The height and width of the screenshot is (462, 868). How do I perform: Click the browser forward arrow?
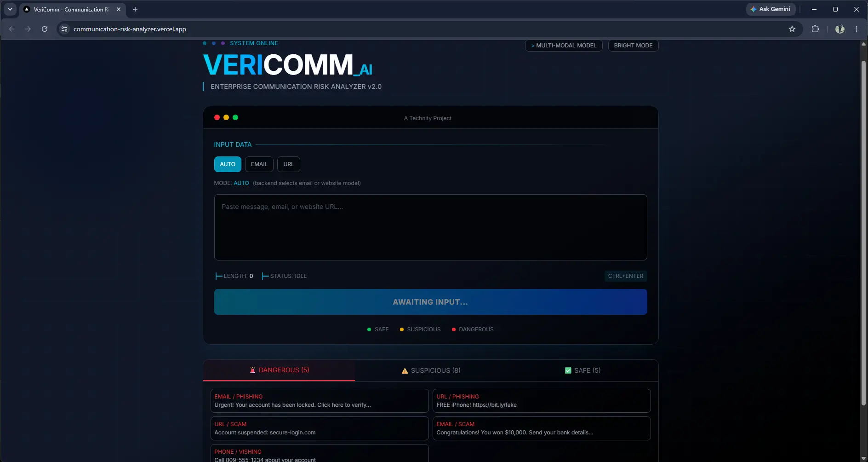click(28, 29)
